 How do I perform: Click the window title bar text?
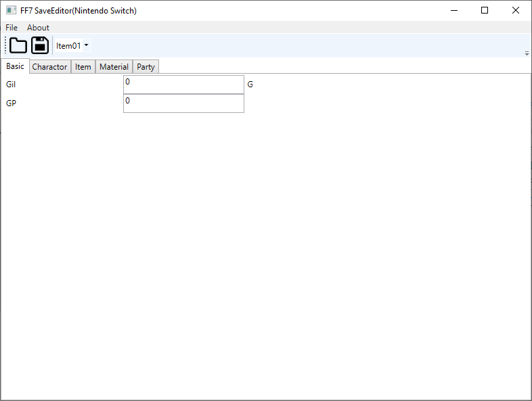[79, 10]
